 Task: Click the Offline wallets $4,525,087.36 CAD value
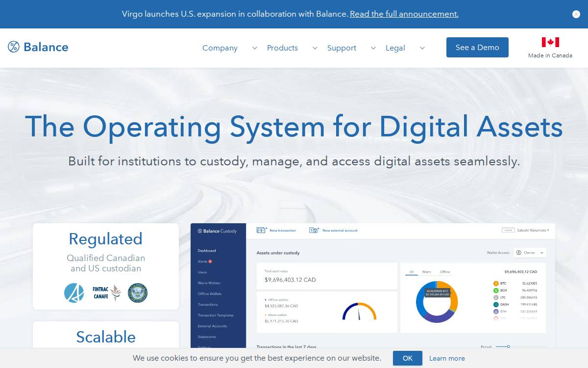coord(281,306)
